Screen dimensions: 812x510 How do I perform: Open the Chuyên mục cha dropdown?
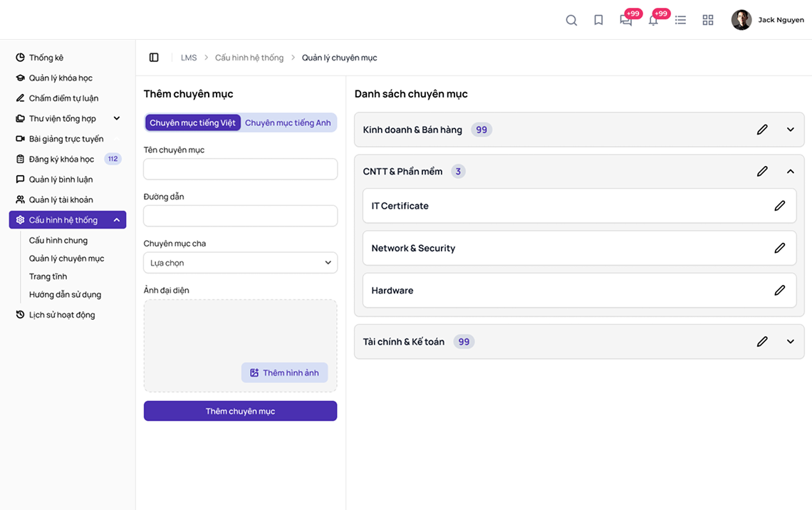tap(240, 263)
